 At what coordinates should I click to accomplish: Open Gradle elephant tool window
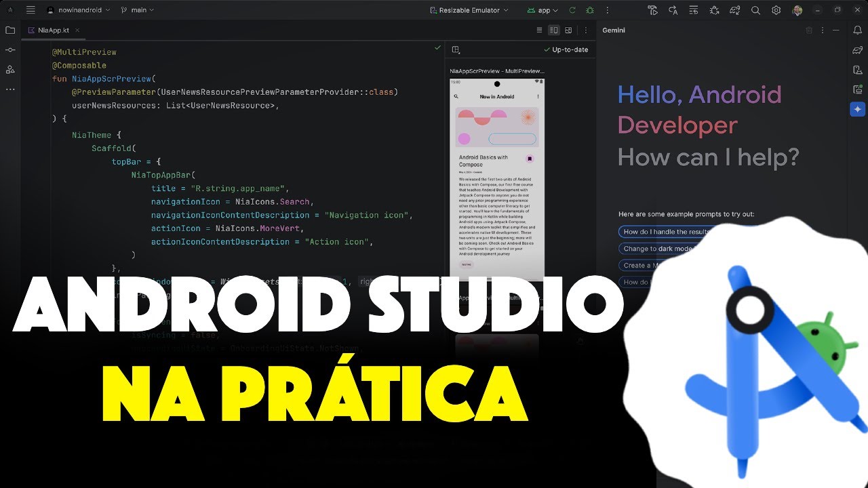tap(858, 50)
